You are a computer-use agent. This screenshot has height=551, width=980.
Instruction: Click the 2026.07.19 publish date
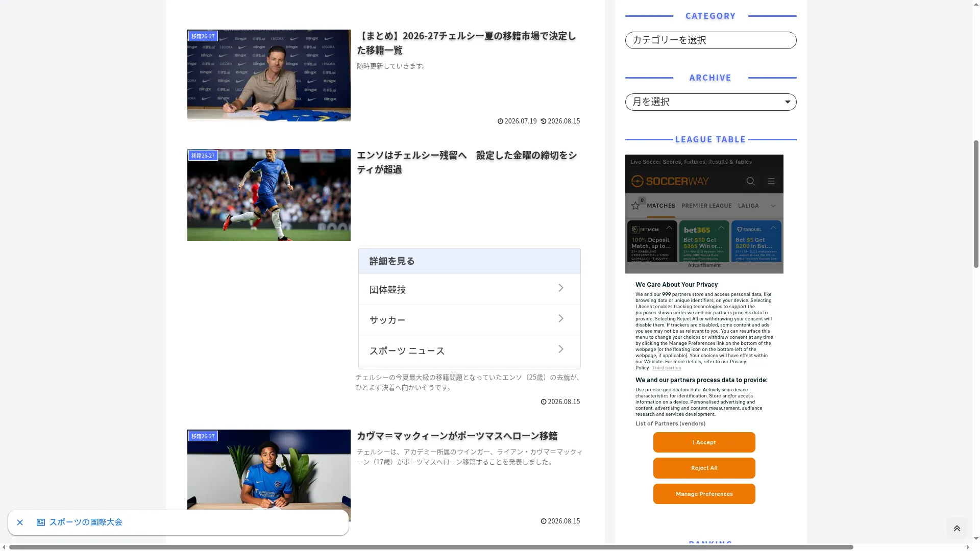tap(517, 121)
